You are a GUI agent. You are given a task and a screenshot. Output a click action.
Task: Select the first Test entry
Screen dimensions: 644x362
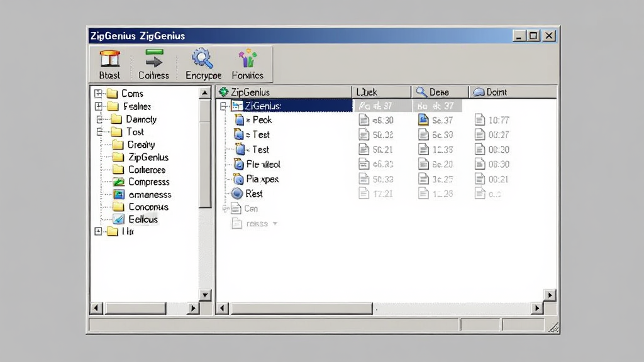252,134
